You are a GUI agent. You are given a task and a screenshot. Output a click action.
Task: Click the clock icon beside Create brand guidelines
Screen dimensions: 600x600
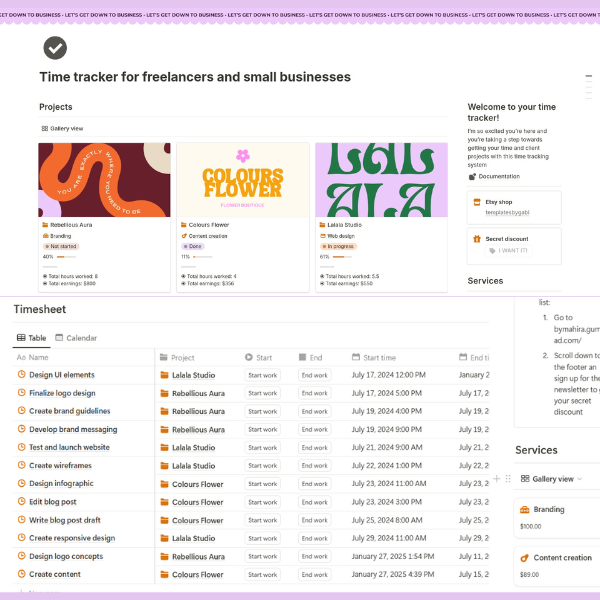click(x=21, y=411)
